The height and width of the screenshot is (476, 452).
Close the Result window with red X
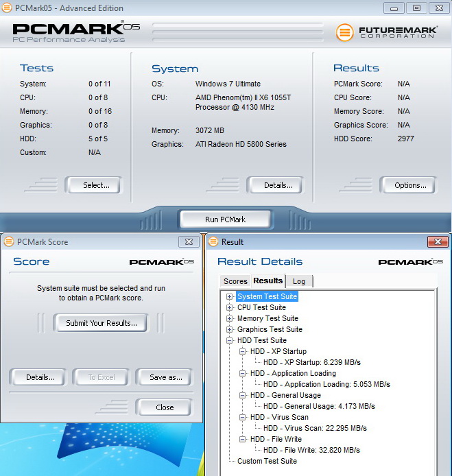tap(438, 241)
